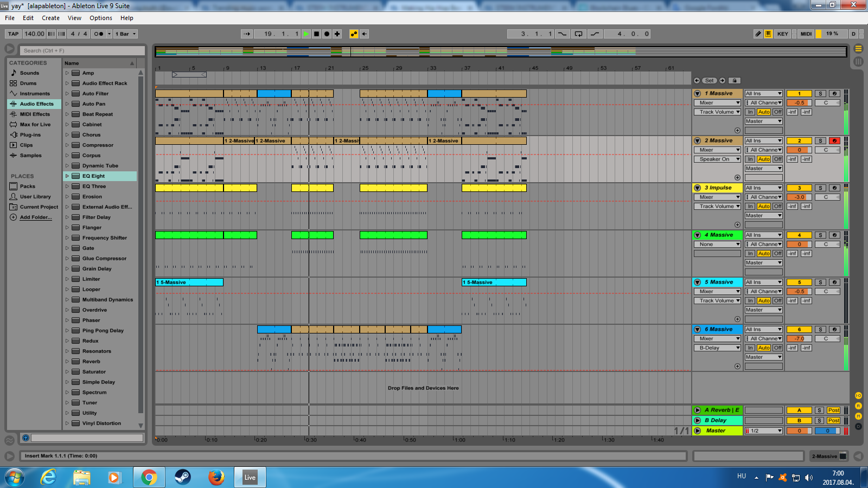Open the Create menu
868x488 pixels.
[x=50, y=18]
